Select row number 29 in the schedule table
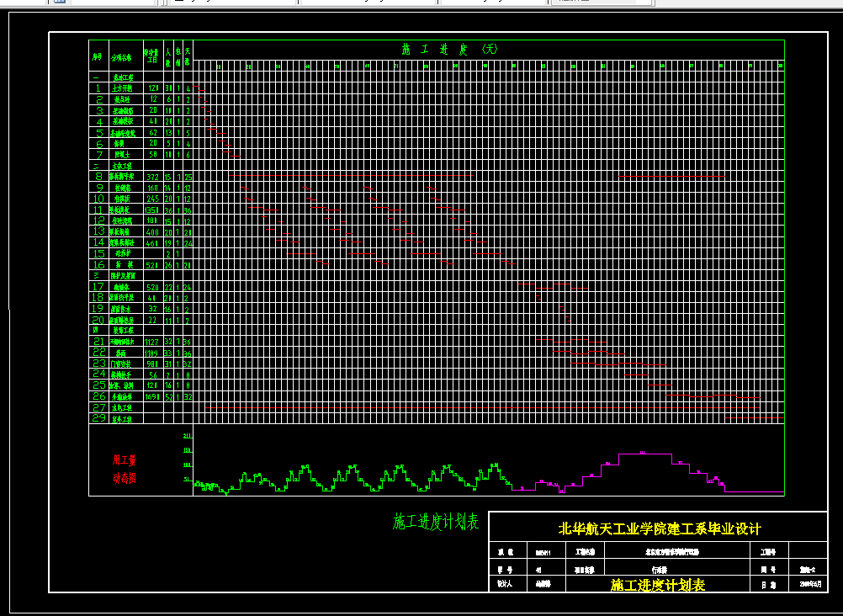This screenshot has width=843, height=616. pyautogui.click(x=99, y=418)
